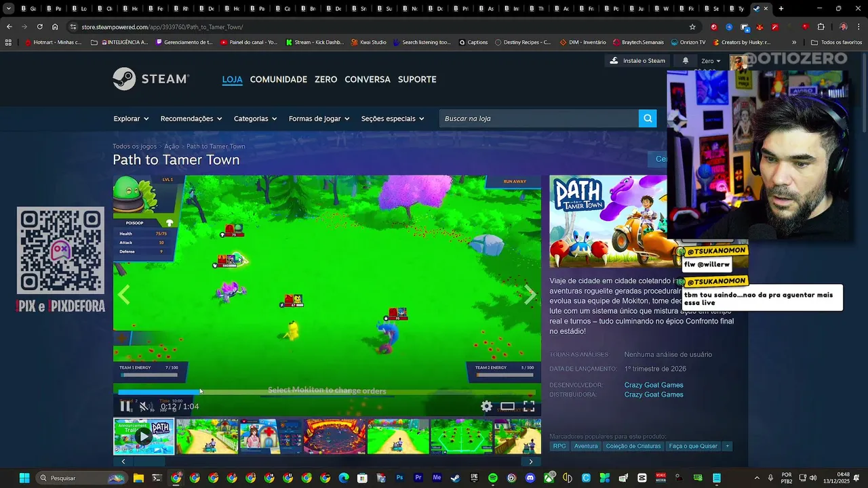Expand the Recomendações dropdown
868x488 pixels.
191,119
